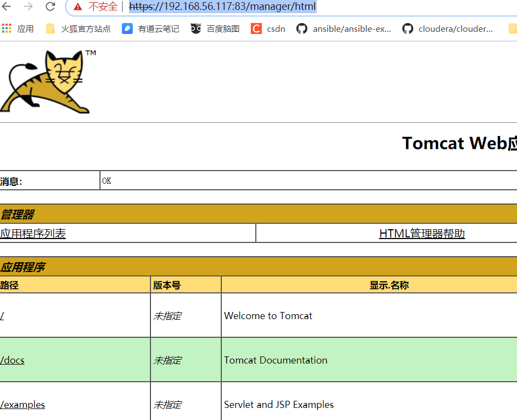
Task: Open the /docs application link
Action: pos(12,360)
